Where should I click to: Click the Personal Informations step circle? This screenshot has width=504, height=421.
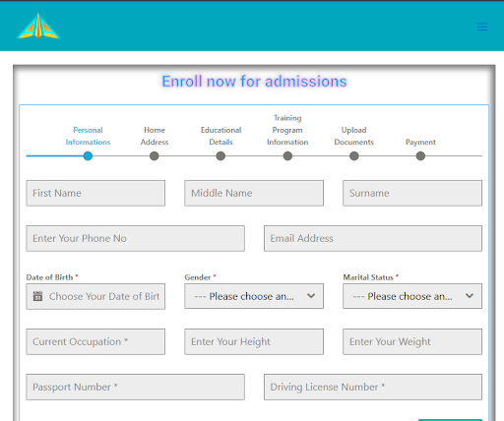pos(88,155)
